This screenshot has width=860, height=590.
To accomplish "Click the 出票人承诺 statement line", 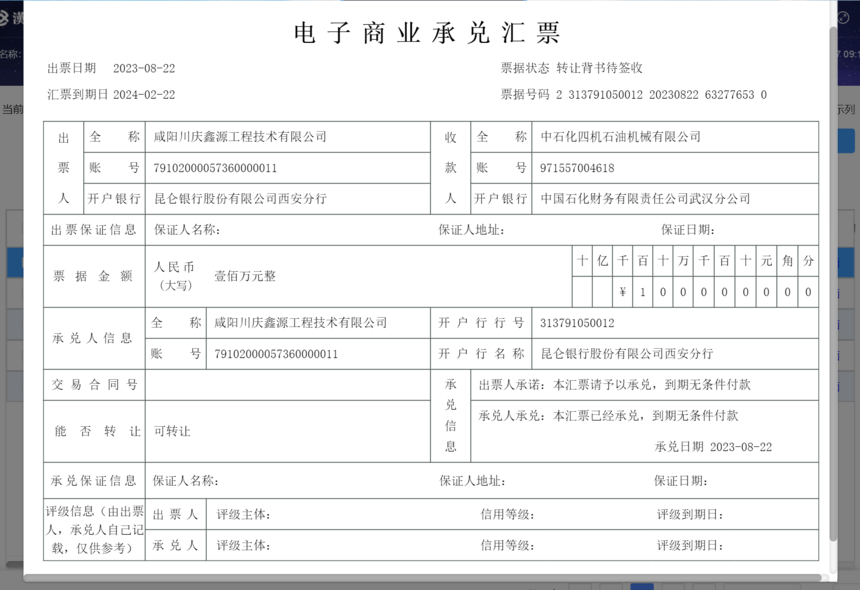I will (615, 384).
